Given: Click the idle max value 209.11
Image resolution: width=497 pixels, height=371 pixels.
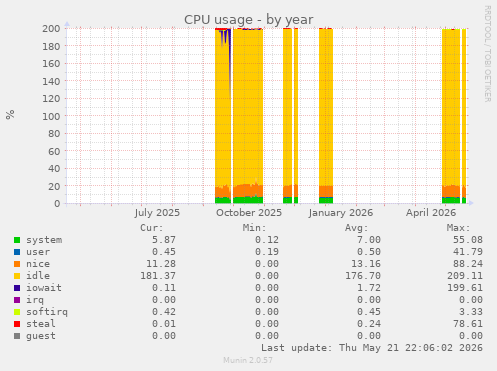Looking at the screenshot, I should [x=465, y=276].
